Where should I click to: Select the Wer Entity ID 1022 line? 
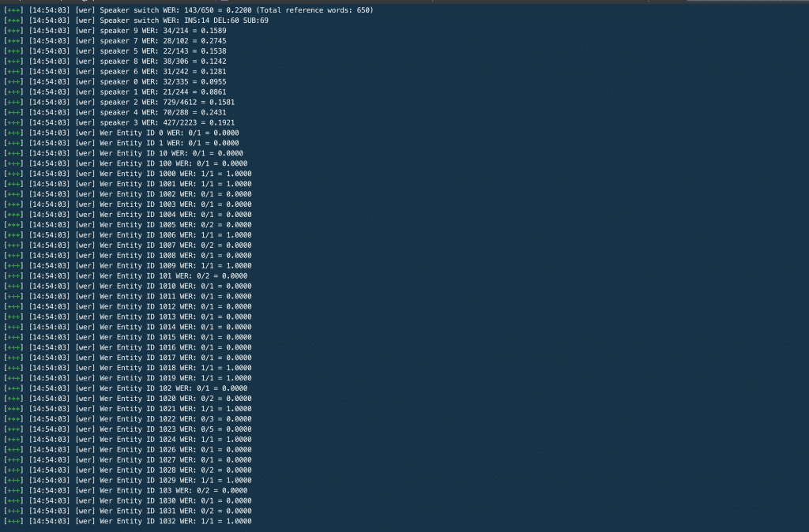tap(127, 419)
